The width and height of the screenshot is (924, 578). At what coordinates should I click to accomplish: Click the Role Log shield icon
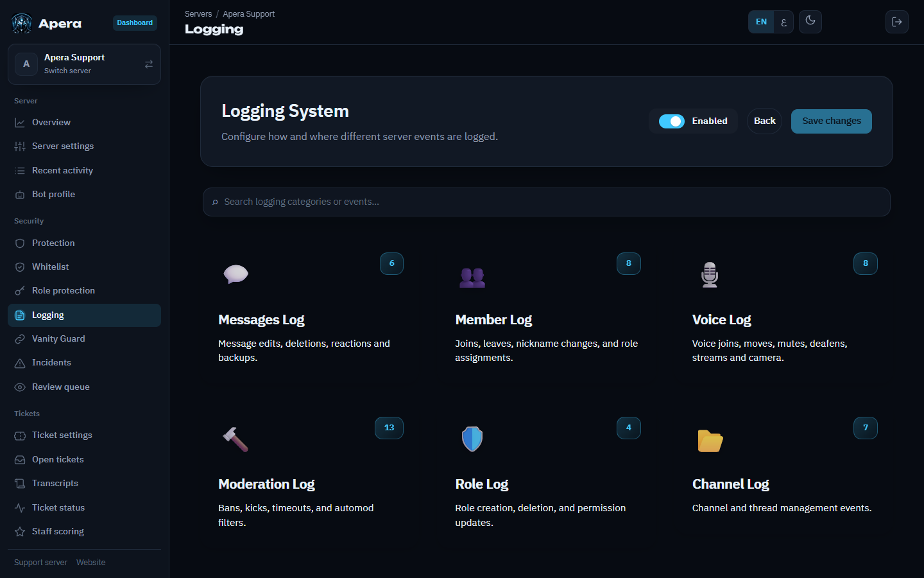[472, 439]
